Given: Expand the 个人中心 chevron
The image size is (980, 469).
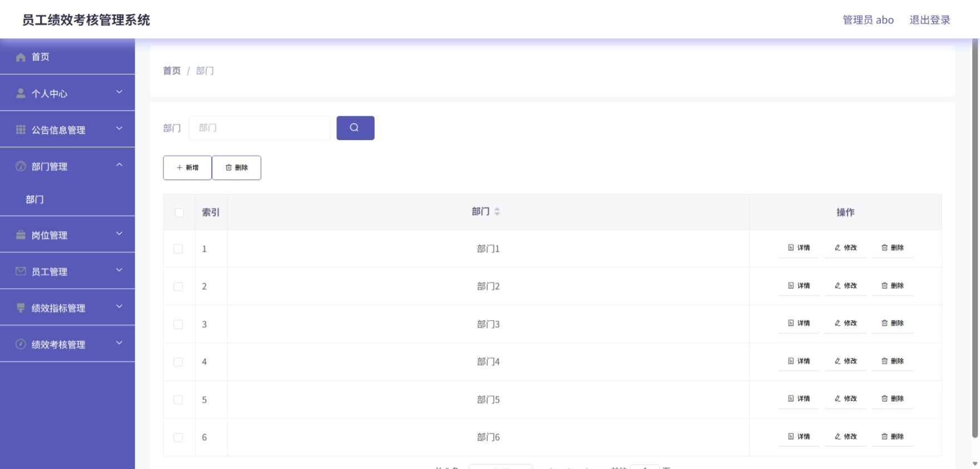Looking at the screenshot, I should [x=119, y=92].
